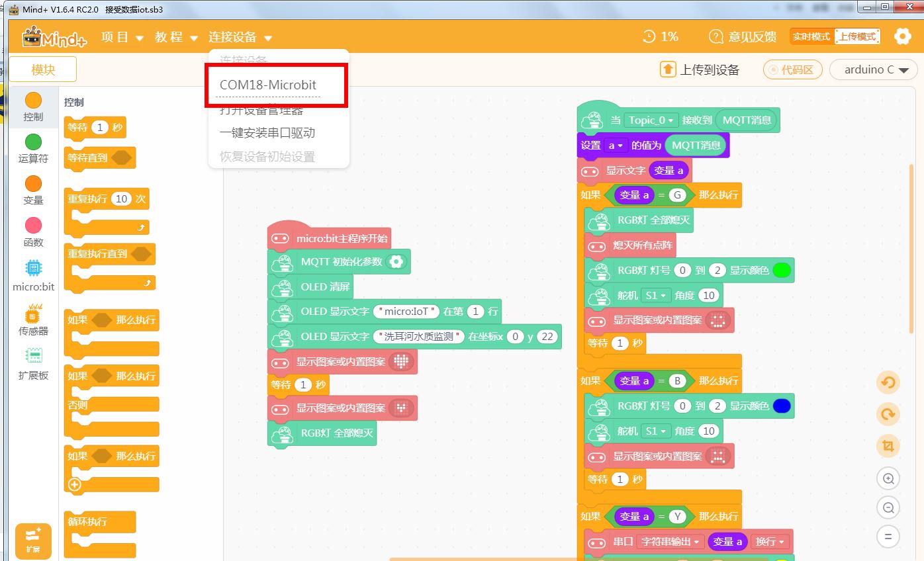Open the arduino C language dropdown

[x=873, y=69]
